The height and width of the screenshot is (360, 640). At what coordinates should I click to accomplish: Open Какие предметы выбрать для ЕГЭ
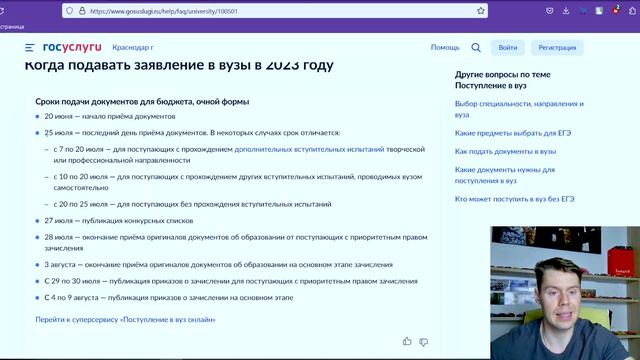(513, 133)
